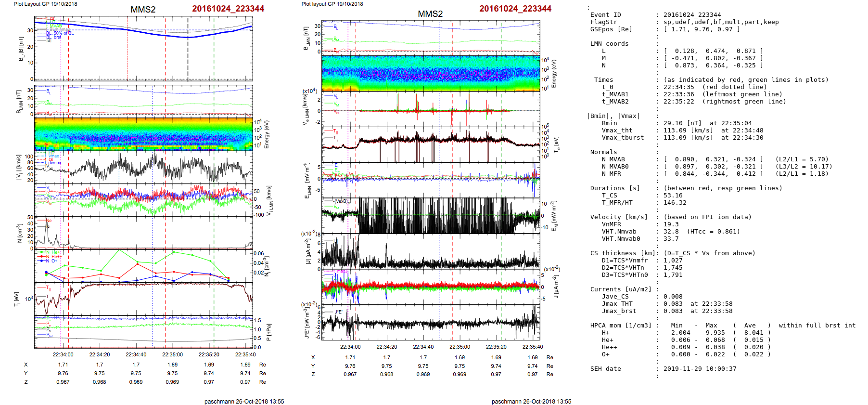Screen dimensions: 868x405
Task: Click the Event ID label in the text panel
Action: coord(605,15)
